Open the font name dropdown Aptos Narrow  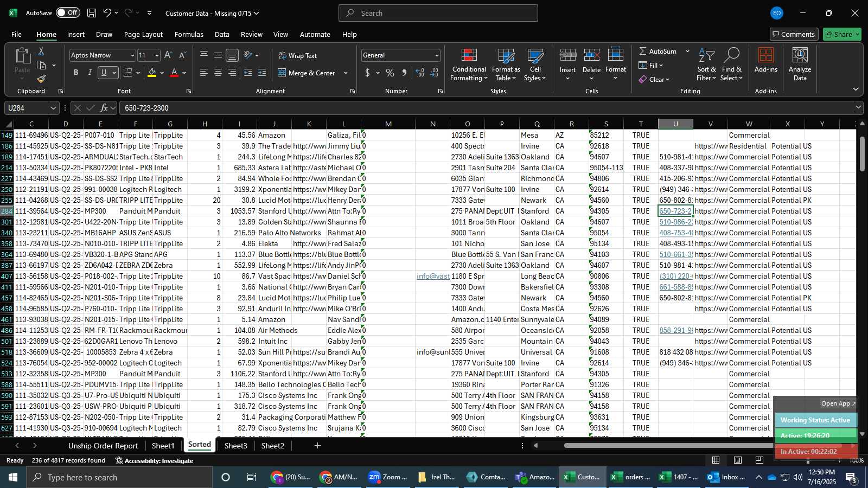132,55
